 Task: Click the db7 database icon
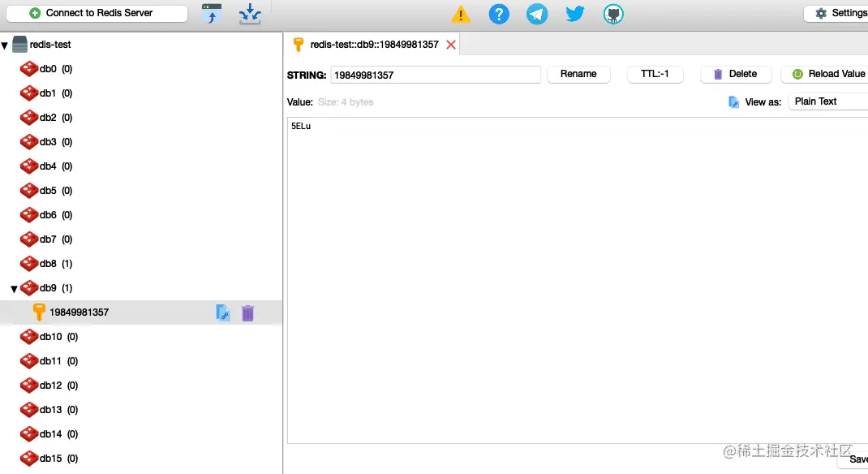coord(28,239)
